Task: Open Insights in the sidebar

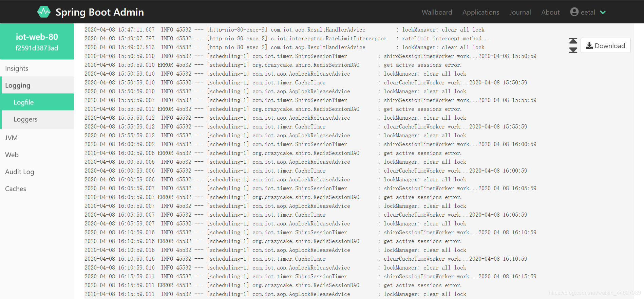Action: point(37,68)
